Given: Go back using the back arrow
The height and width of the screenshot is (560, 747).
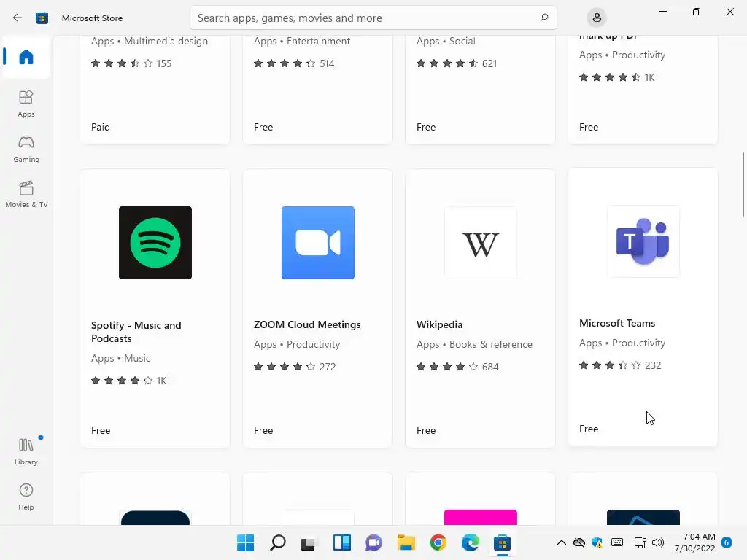Looking at the screenshot, I should click(18, 17).
